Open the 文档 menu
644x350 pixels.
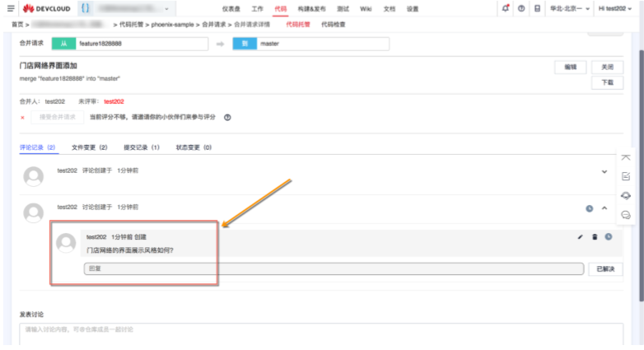tap(389, 9)
